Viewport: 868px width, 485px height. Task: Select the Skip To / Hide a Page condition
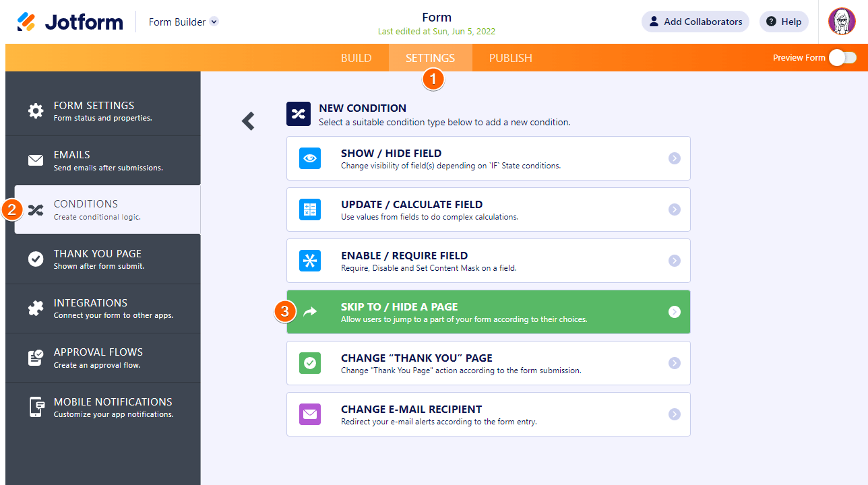488,312
